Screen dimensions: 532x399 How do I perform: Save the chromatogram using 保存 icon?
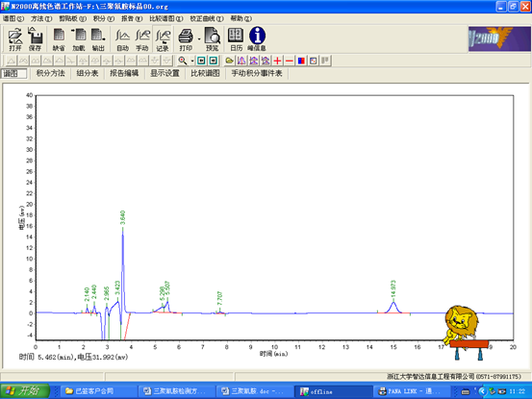click(35, 39)
